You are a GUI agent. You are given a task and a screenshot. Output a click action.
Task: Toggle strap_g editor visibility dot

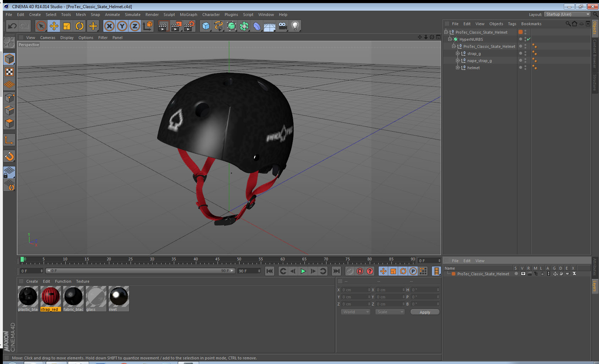[526, 52]
